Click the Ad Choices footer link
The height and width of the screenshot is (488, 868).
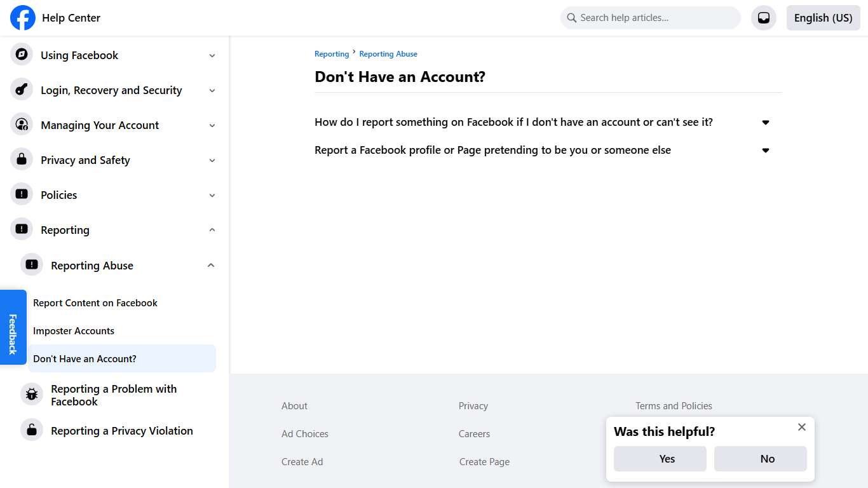(x=304, y=433)
